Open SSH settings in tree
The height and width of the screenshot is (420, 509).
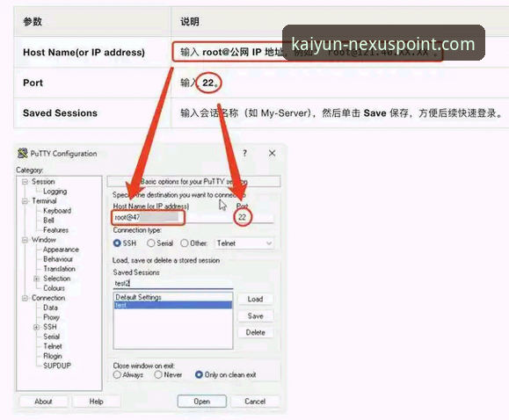point(50,327)
